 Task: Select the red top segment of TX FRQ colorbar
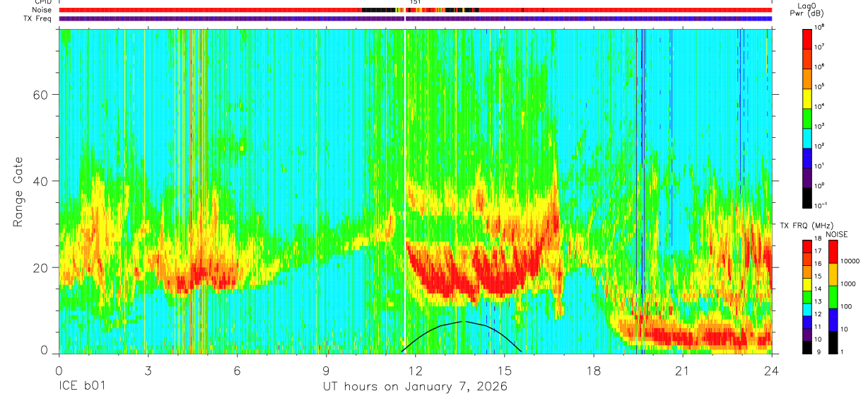808,247
